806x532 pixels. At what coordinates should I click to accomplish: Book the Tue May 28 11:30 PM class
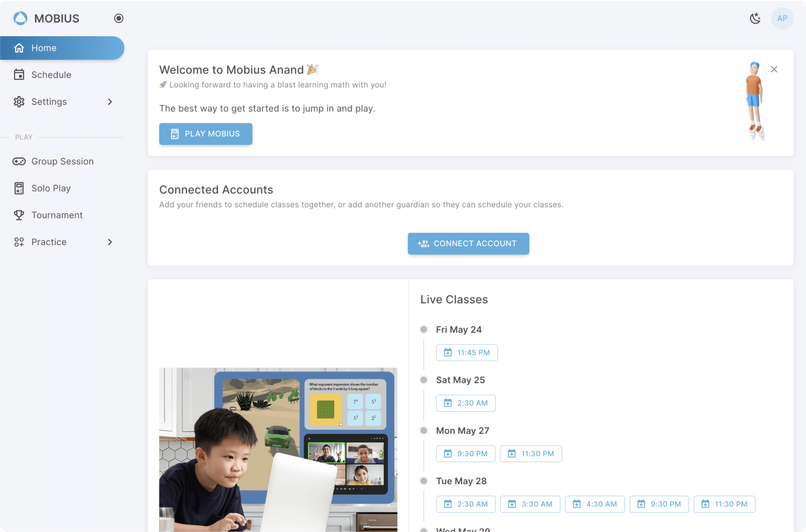click(724, 504)
